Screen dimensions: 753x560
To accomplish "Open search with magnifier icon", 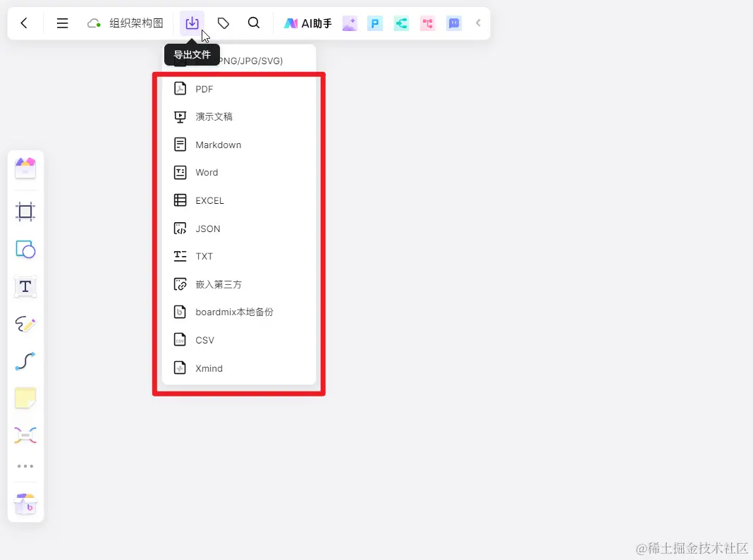I will point(254,23).
